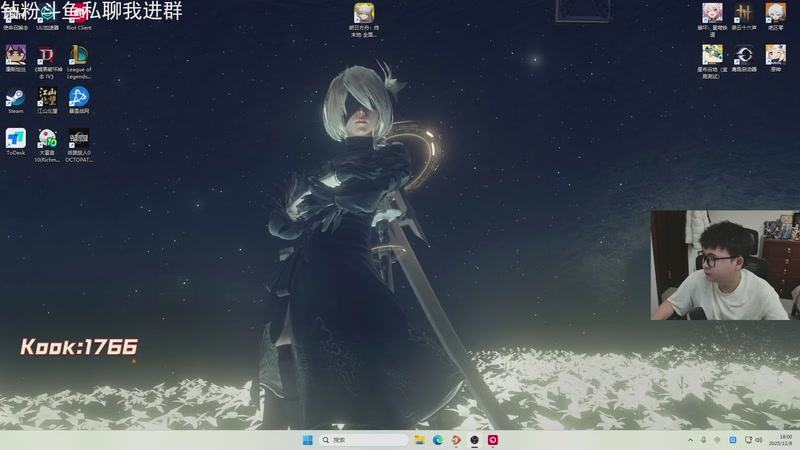
Task: Open the 燕云十六声 game shortcut
Action: (744, 17)
